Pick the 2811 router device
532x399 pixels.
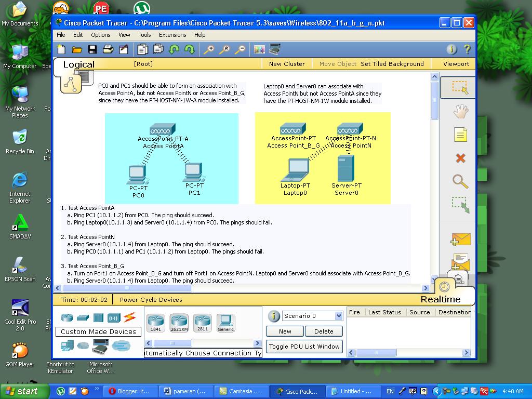click(203, 323)
